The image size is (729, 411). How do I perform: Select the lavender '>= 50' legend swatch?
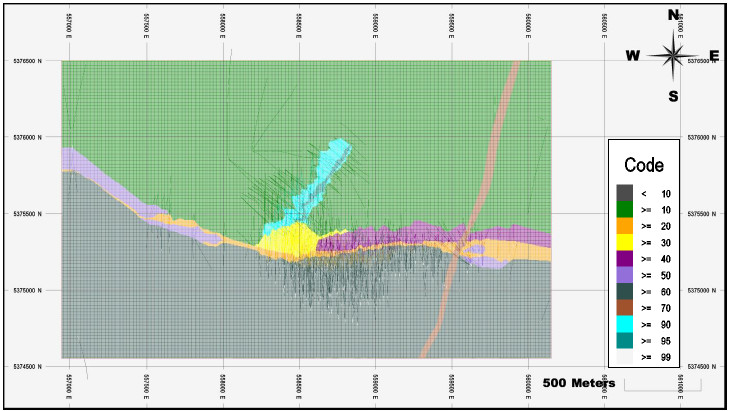(624, 275)
